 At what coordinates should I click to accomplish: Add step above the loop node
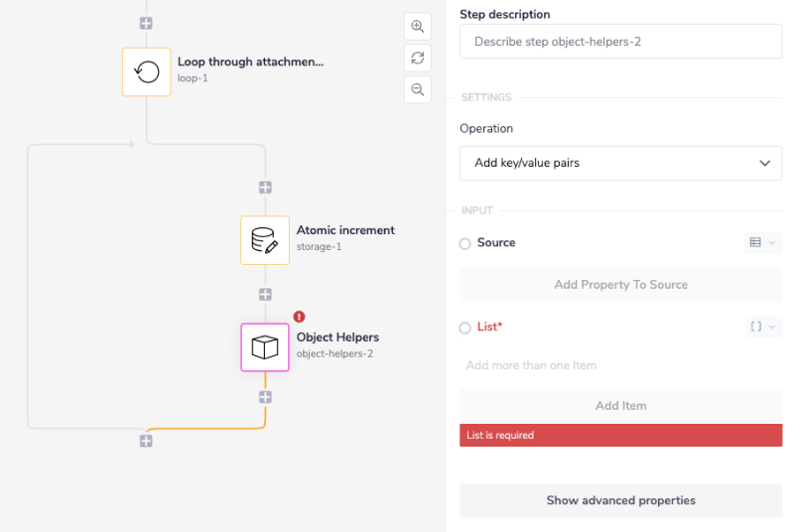click(x=146, y=22)
